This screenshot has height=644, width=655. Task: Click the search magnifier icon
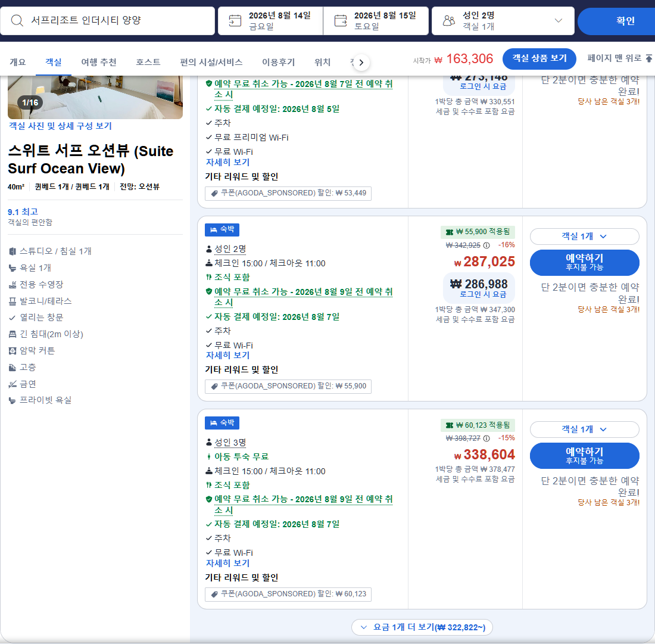coord(17,20)
